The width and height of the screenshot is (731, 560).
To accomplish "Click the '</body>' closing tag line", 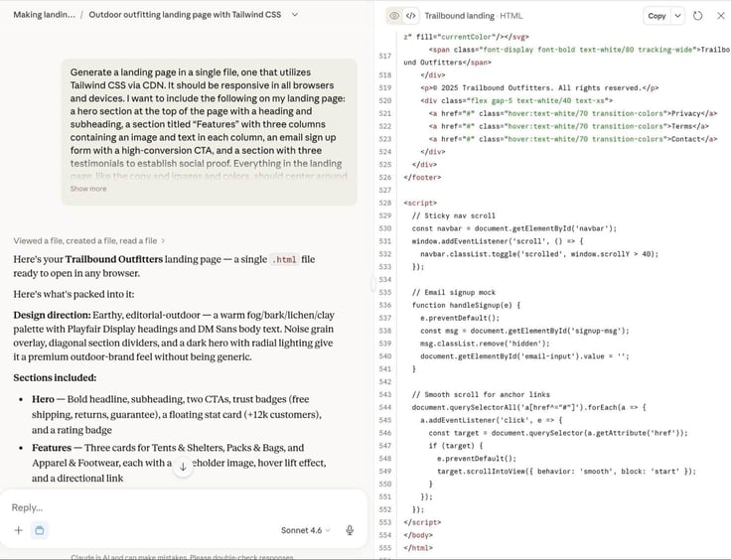I will click(418, 535).
